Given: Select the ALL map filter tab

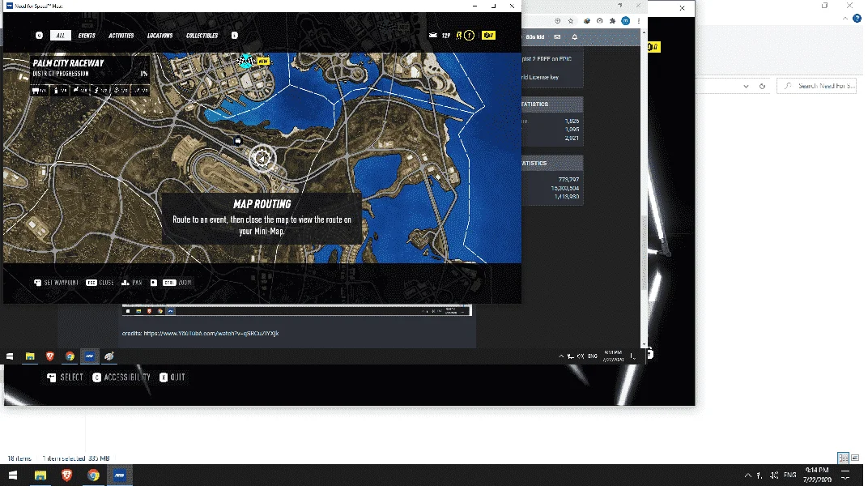Looking at the screenshot, I should coord(61,36).
